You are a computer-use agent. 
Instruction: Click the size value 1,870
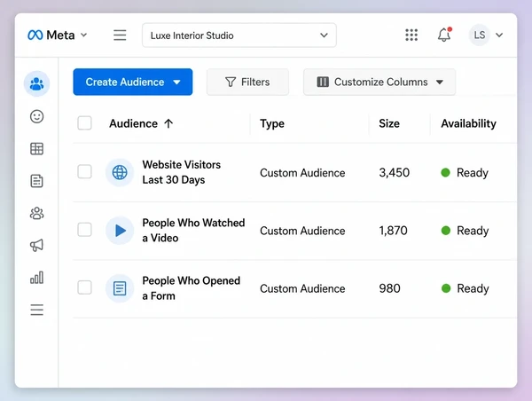[393, 231]
